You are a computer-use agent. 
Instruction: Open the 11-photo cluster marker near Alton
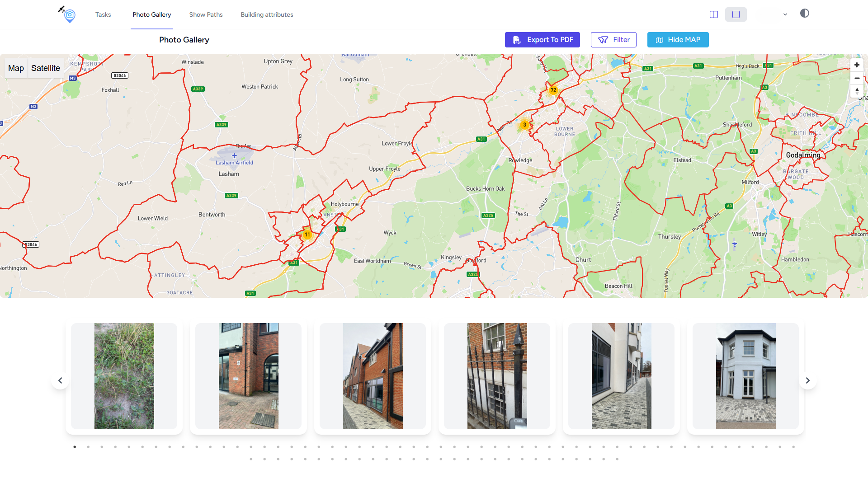(307, 235)
